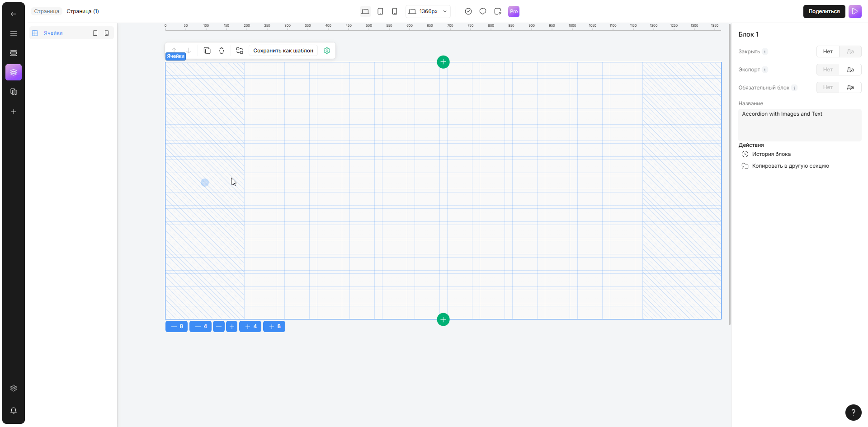
Task: Set Закрыть option to Да
Action: (850, 52)
